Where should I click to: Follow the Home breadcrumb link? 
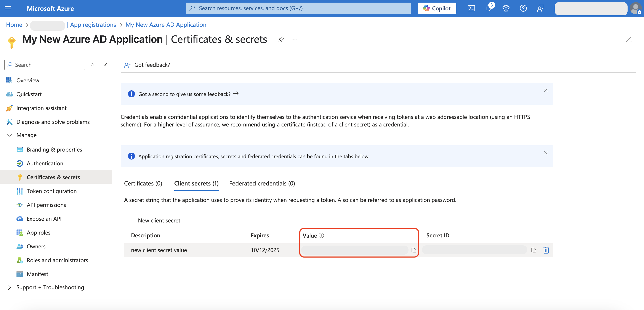click(14, 24)
